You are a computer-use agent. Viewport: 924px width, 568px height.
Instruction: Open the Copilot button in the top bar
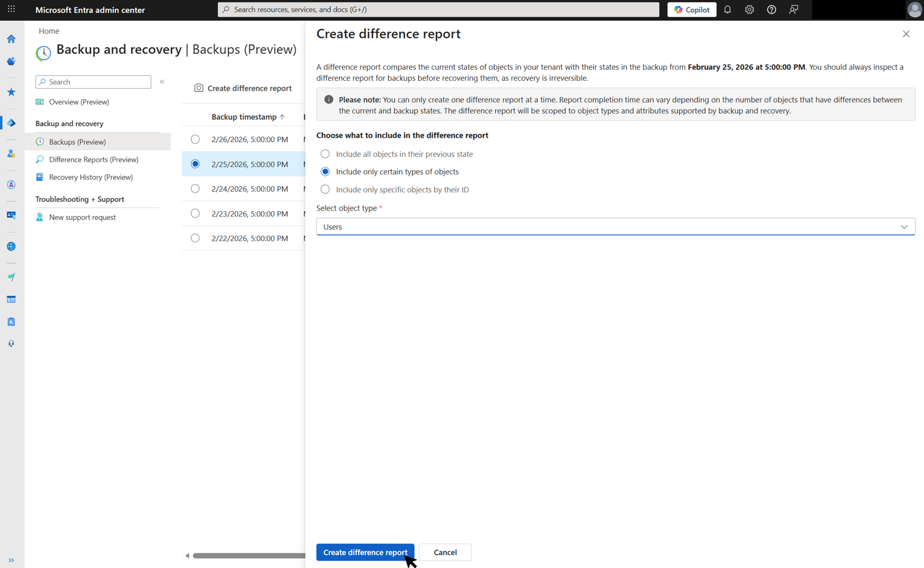point(691,9)
